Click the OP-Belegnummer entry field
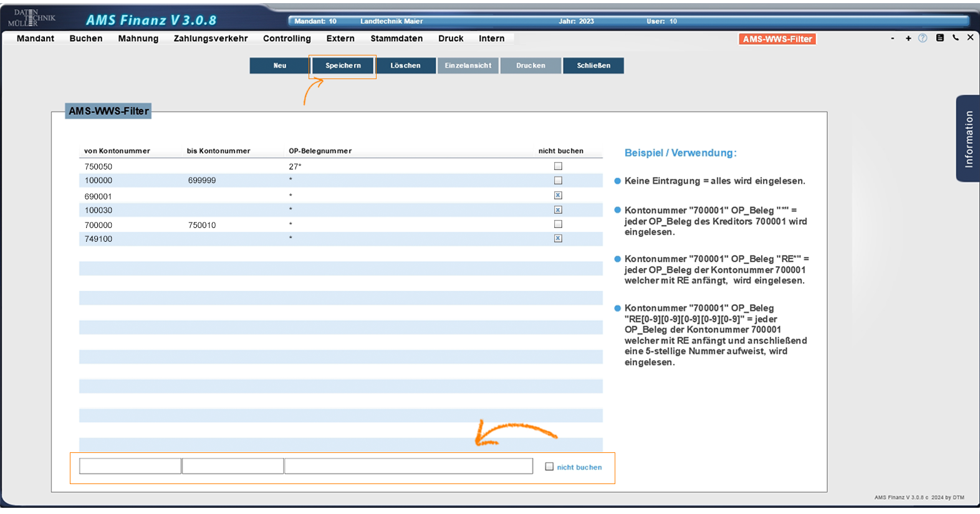 coord(408,466)
